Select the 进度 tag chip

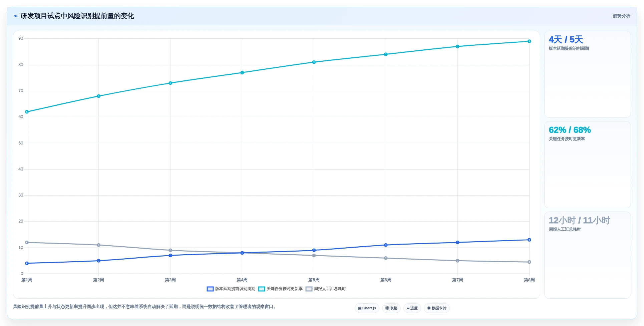(x=412, y=308)
